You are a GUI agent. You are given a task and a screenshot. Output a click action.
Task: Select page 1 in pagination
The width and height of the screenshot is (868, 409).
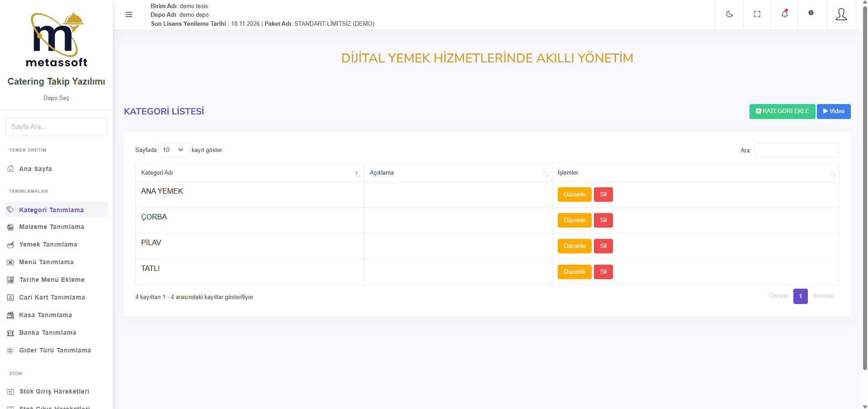pyautogui.click(x=800, y=296)
